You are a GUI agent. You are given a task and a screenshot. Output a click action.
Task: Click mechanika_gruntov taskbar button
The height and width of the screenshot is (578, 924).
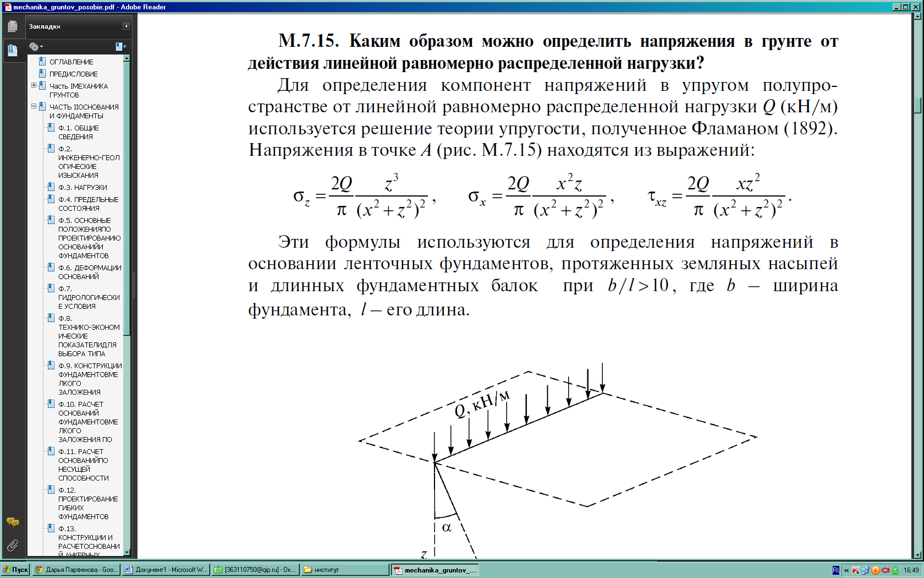coord(435,570)
